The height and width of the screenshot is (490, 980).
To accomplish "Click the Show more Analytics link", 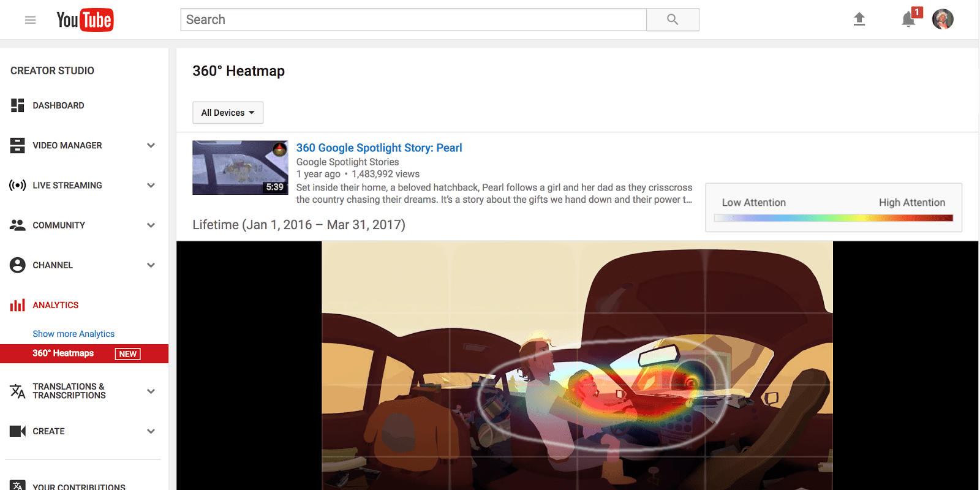I will pos(73,334).
